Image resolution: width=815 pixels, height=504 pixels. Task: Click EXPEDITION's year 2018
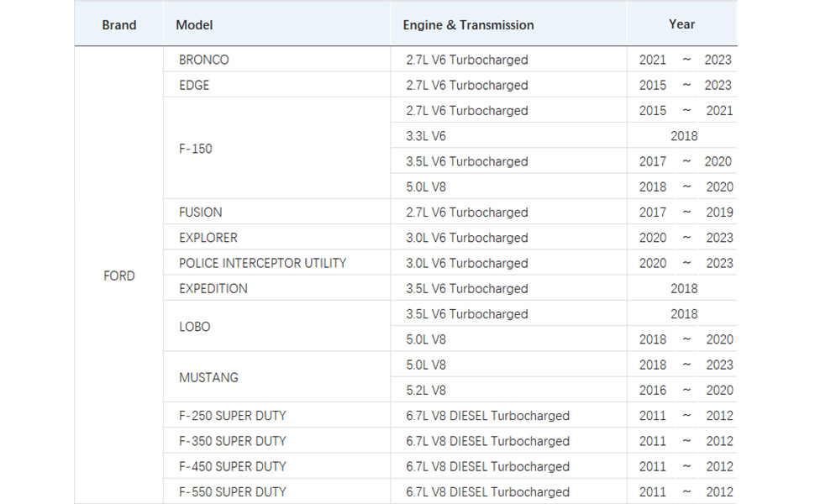pos(683,289)
